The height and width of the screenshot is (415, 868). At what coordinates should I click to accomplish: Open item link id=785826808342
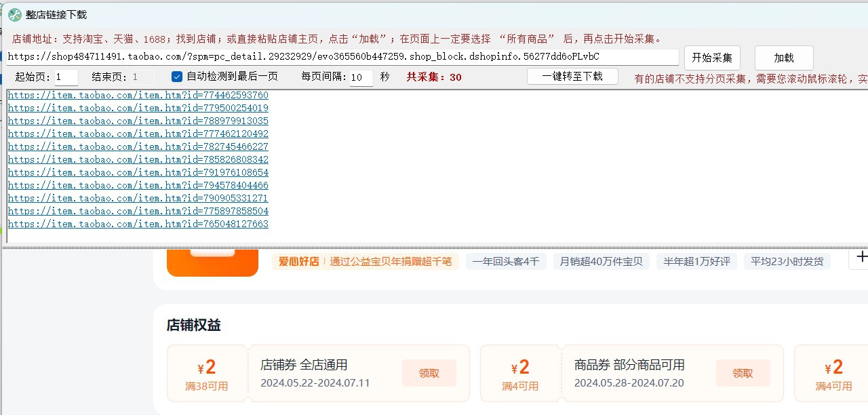point(138,160)
